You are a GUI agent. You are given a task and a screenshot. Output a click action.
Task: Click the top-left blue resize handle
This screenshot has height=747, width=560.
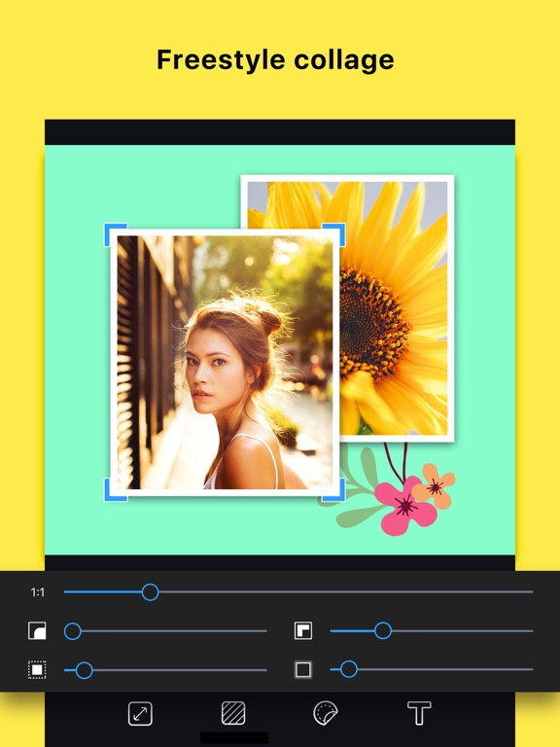[x=116, y=234]
